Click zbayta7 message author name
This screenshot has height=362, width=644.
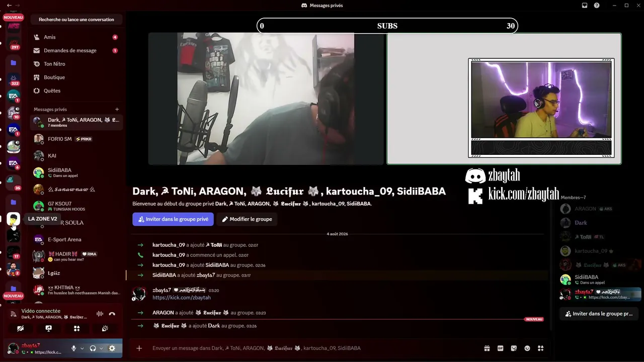pos(162,290)
